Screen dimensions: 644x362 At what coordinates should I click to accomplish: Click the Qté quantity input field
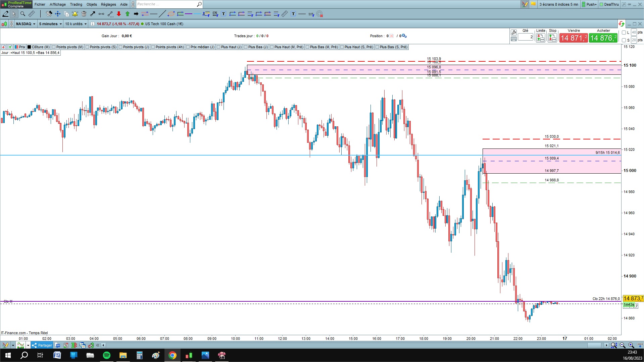pyautogui.click(x=526, y=37)
